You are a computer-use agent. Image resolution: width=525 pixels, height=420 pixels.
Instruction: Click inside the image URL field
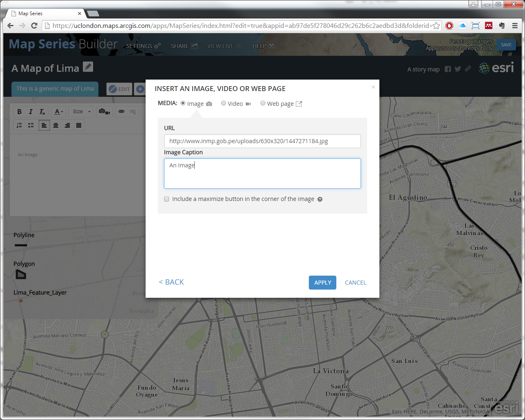(x=262, y=141)
